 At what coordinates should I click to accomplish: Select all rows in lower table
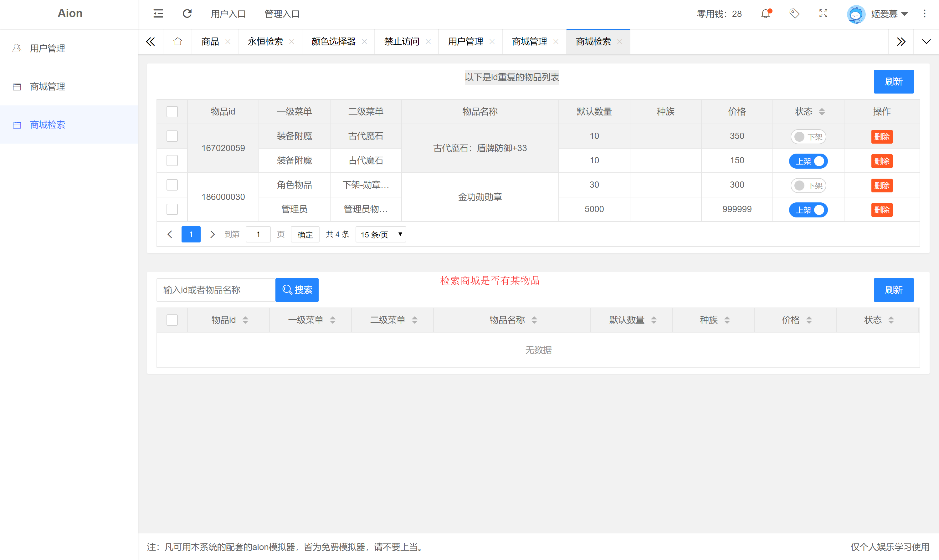tap(172, 320)
